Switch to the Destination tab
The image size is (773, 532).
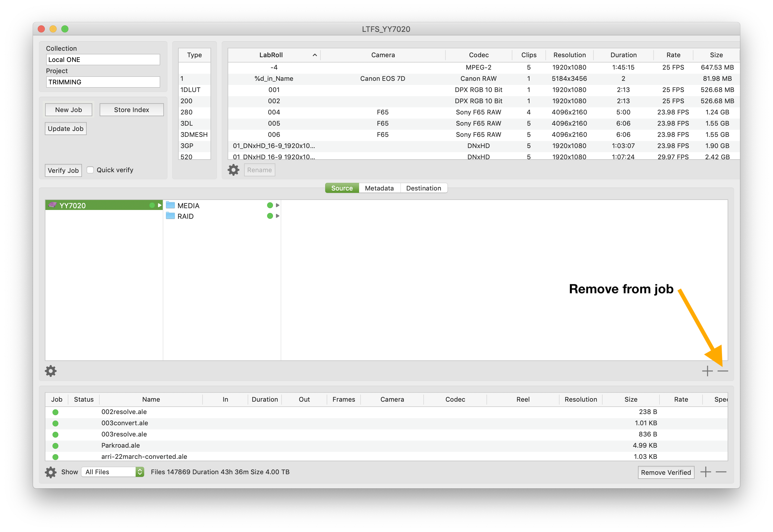[x=423, y=188]
